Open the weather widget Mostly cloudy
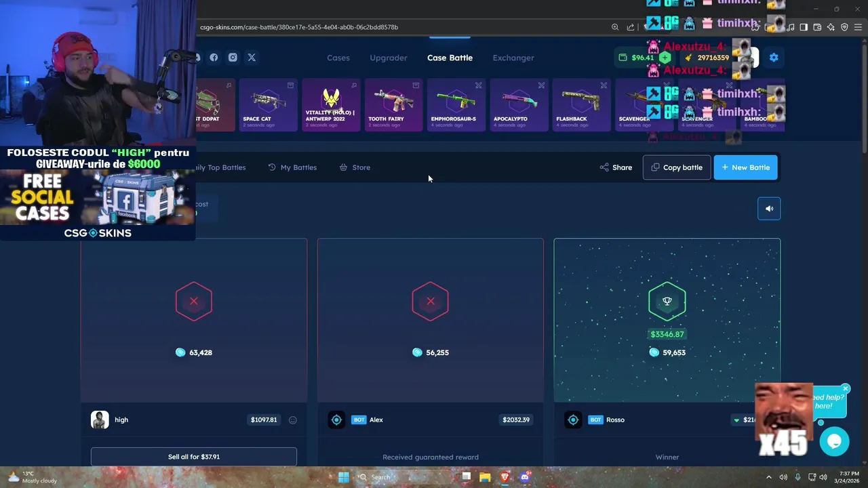The image size is (868, 488). coord(32,477)
